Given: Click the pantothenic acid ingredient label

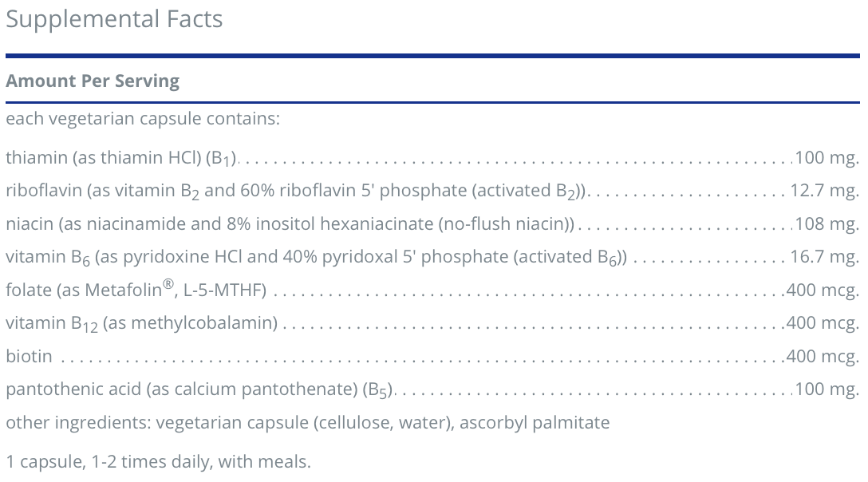Looking at the screenshot, I should 200,389.
